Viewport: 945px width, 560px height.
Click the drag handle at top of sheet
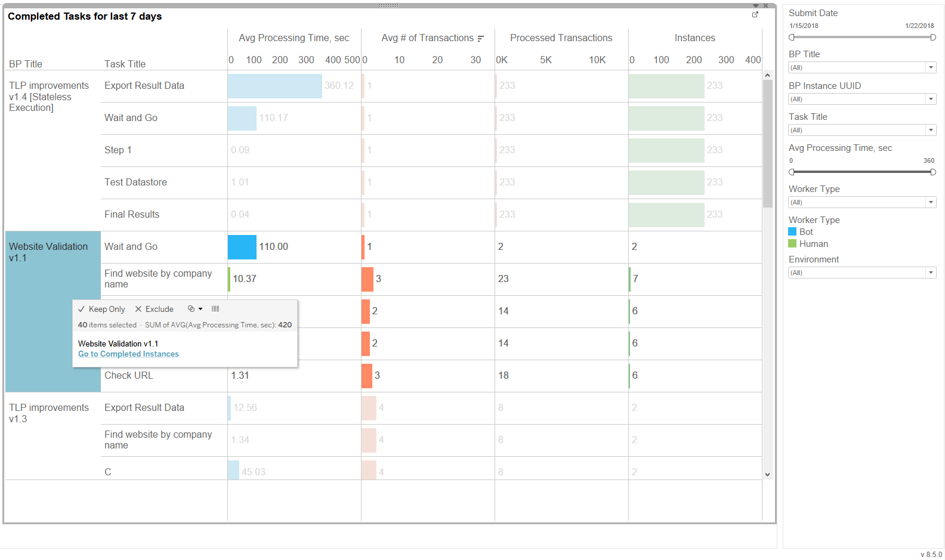[x=388, y=5]
